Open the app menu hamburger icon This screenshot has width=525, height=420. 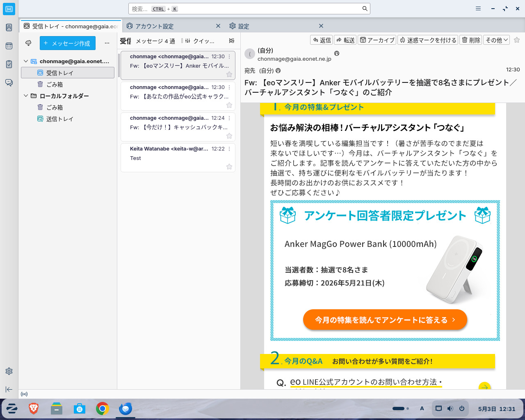478,9
